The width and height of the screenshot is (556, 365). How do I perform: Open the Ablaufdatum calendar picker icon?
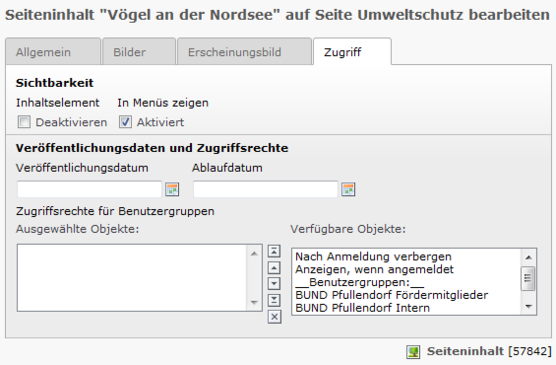(x=348, y=189)
